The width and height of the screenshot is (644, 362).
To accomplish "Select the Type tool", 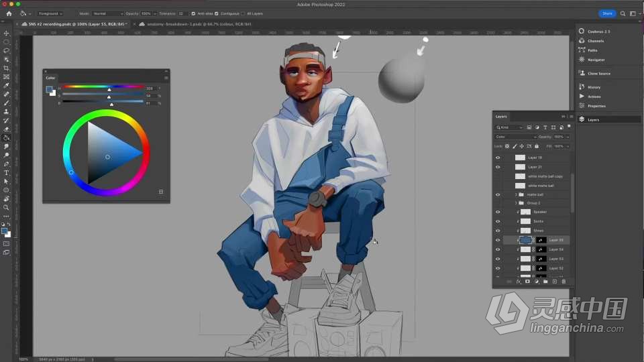I will 6,173.
